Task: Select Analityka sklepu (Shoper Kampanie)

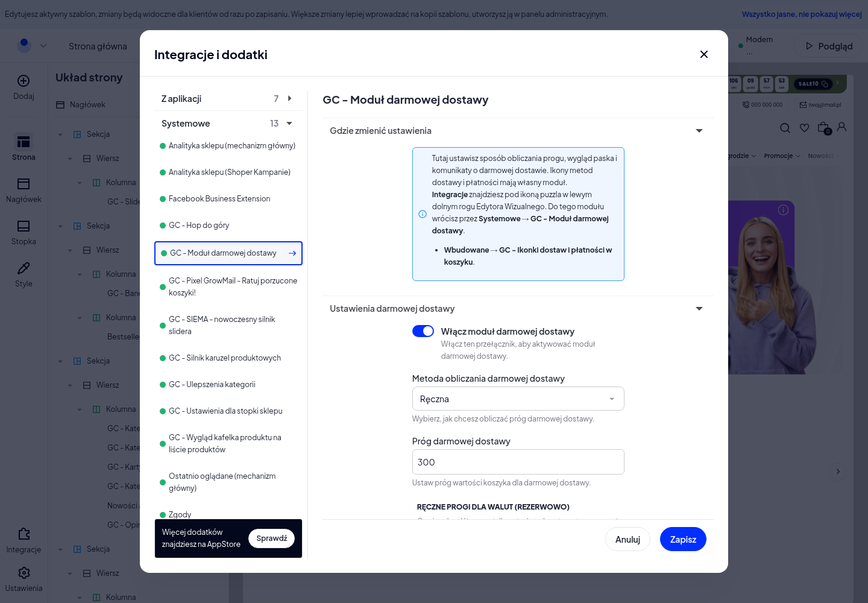Action: coord(228,172)
